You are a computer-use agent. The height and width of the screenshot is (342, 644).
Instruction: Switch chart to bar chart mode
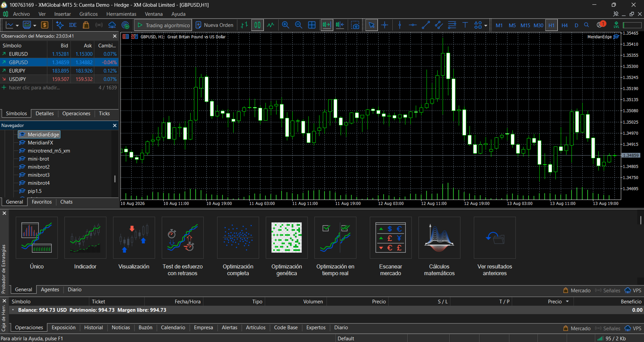tap(244, 25)
